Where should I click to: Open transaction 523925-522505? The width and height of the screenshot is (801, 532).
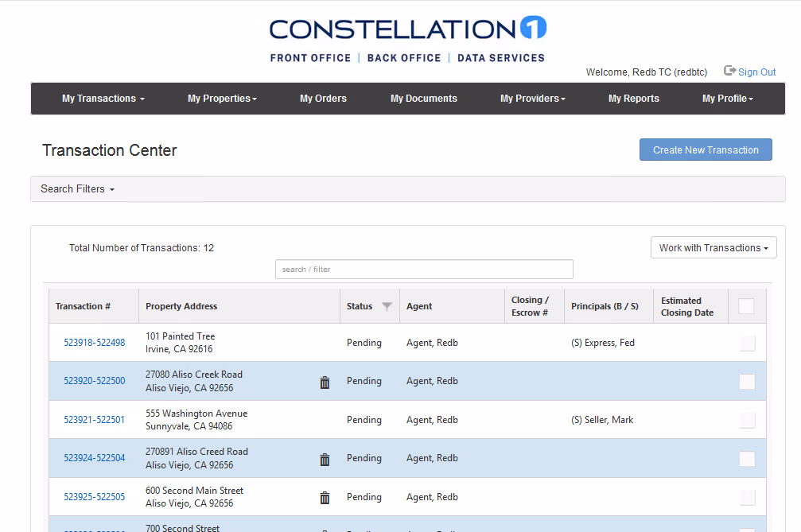click(95, 497)
